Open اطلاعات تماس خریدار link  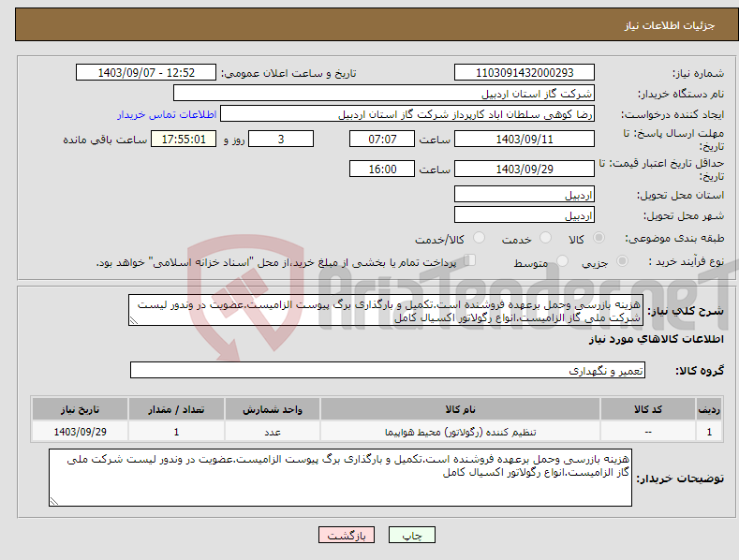coord(167,114)
